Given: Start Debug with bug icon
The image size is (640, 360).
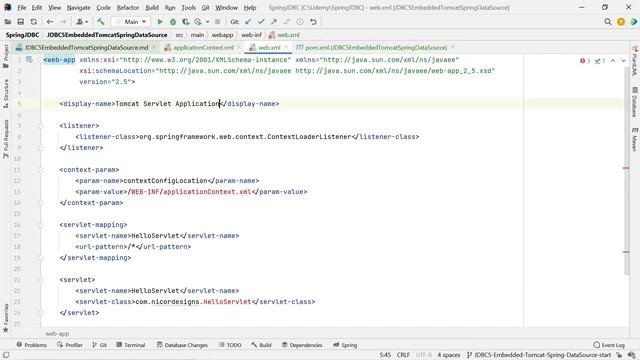Looking at the screenshot, I should (173, 22).
